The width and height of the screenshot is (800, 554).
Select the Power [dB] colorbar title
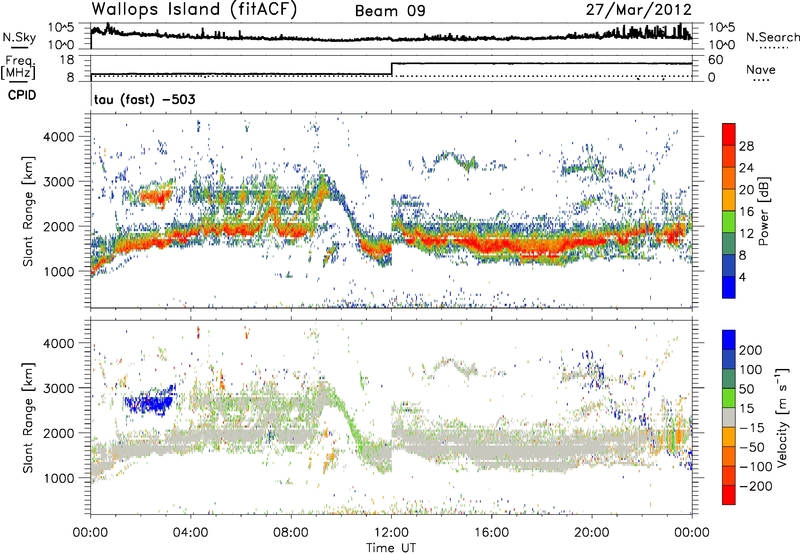point(763,211)
